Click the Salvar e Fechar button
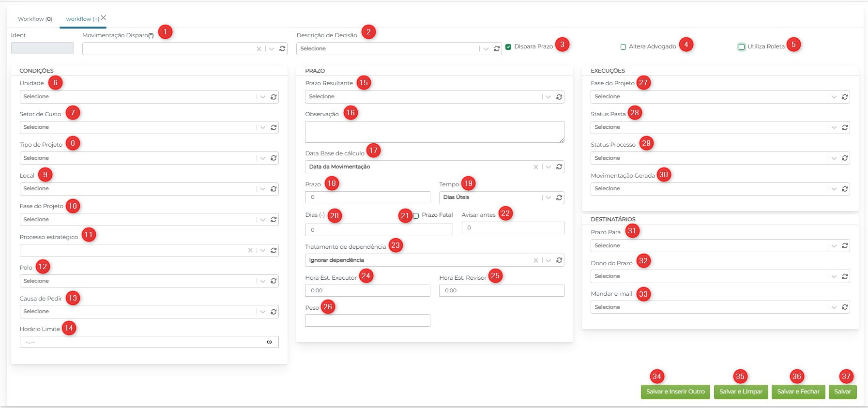Viewport: 868px width, 408px height. pos(798,392)
